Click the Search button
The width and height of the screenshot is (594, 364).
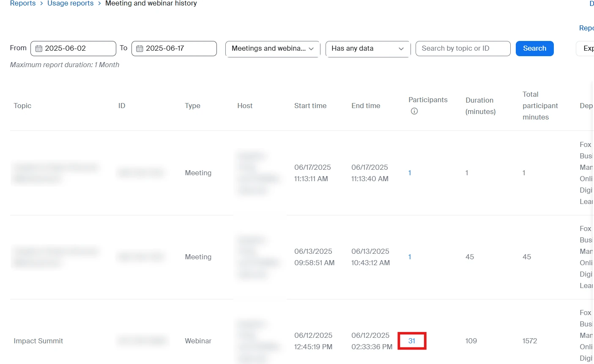pyautogui.click(x=535, y=49)
